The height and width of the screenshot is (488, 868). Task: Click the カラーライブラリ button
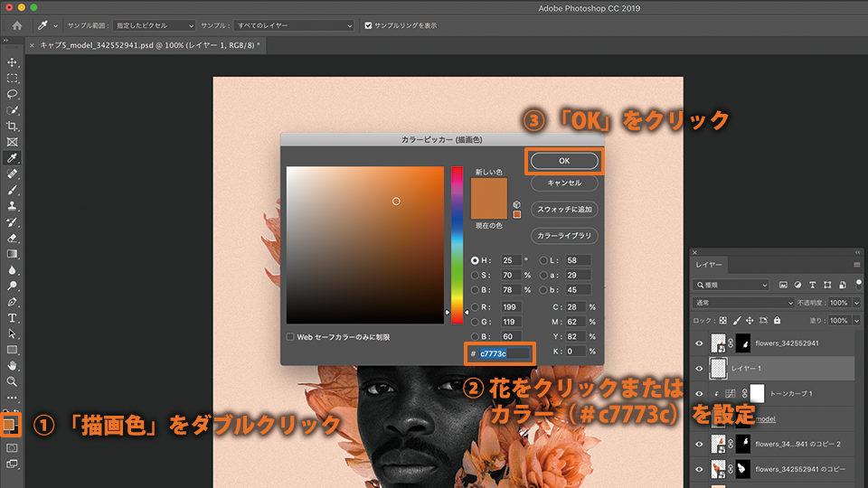[564, 236]
